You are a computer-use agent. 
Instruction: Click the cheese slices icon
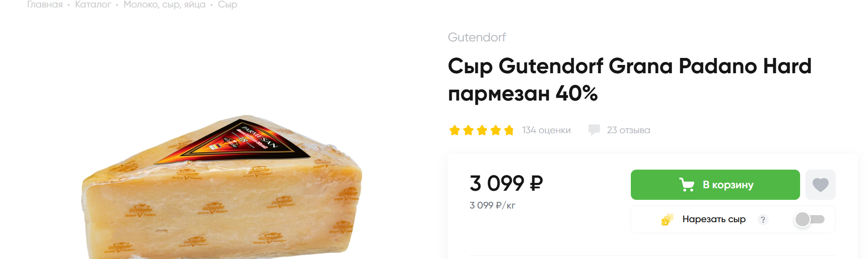pyautogui.click(x=667, y=219)
